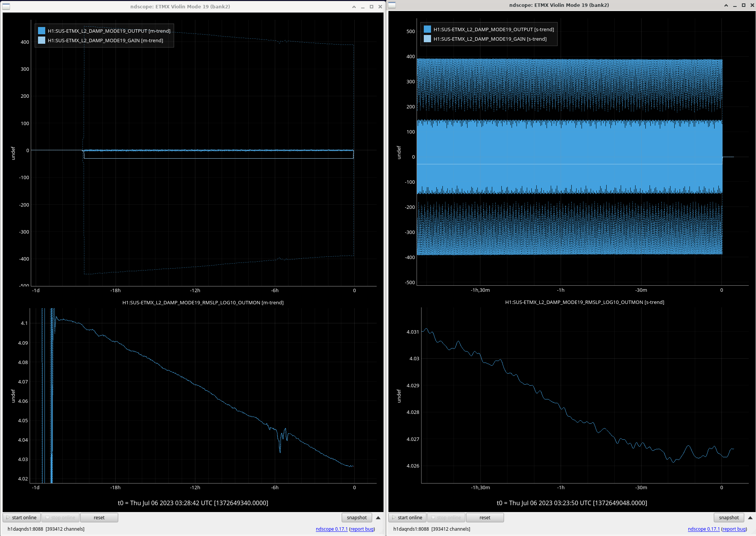The image size is (756, 536).
Task: Minimize the right ndscope window
Action: click(735, 5)
